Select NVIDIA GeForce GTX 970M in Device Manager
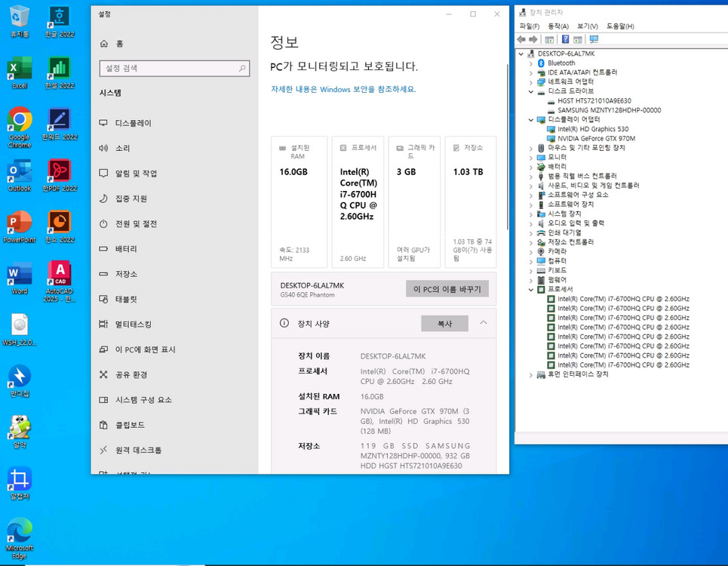Screen dimensions: 728x566 (596, 138)
